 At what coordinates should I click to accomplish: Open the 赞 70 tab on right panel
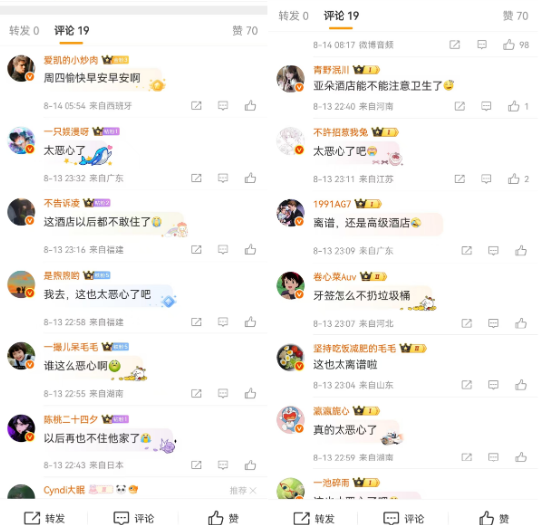(515, 16)
